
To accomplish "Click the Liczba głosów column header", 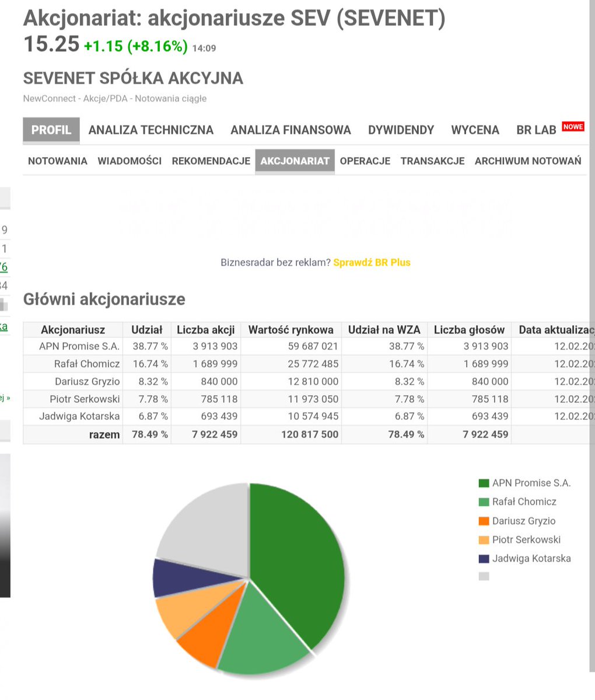I will pyautogui.click(x=469, y=330).
